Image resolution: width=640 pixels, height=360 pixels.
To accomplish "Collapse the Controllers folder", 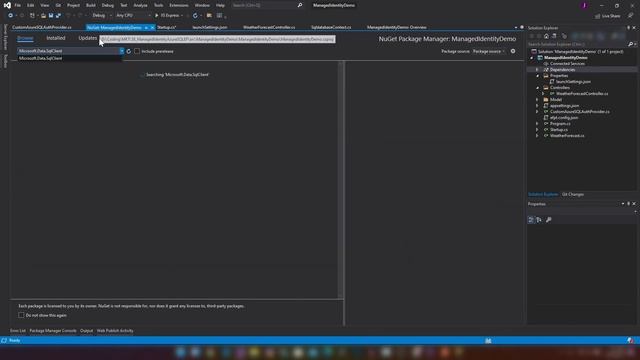I will 537,88.
